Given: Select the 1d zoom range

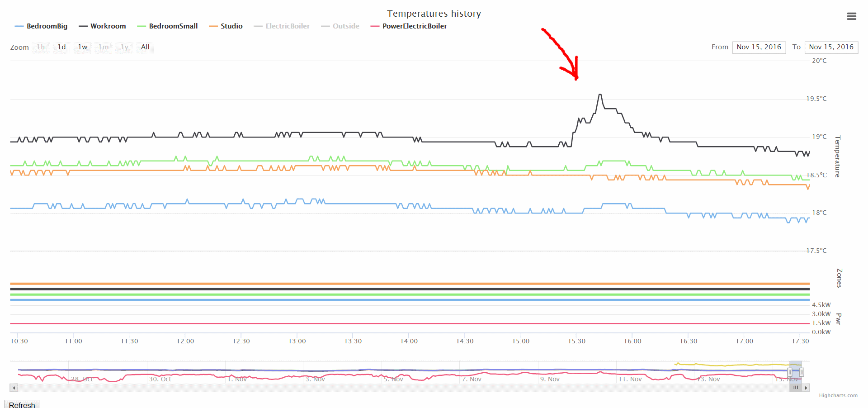Looking at the screenshot, I should pyautogui.click(x=61, y=47).
